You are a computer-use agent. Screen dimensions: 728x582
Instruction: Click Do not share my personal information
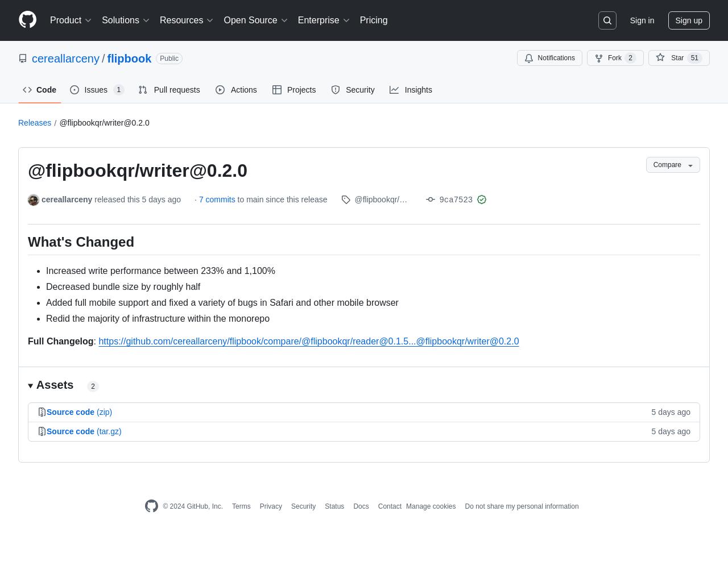(522, 506)
